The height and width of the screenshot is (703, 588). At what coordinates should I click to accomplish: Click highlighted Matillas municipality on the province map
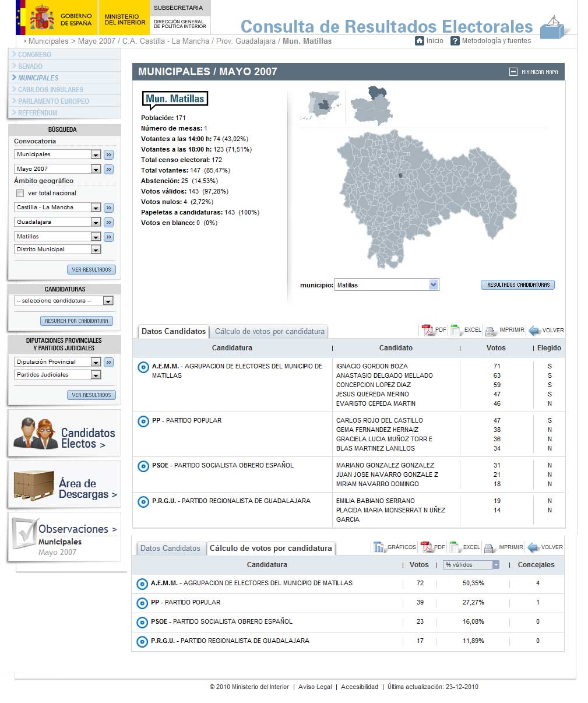coord(400,175)
